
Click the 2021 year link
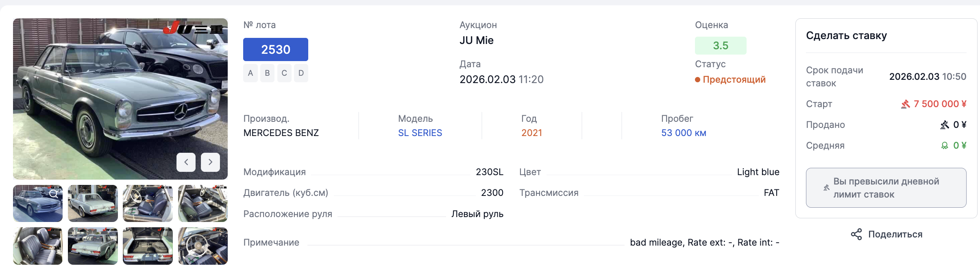[531, 133]
